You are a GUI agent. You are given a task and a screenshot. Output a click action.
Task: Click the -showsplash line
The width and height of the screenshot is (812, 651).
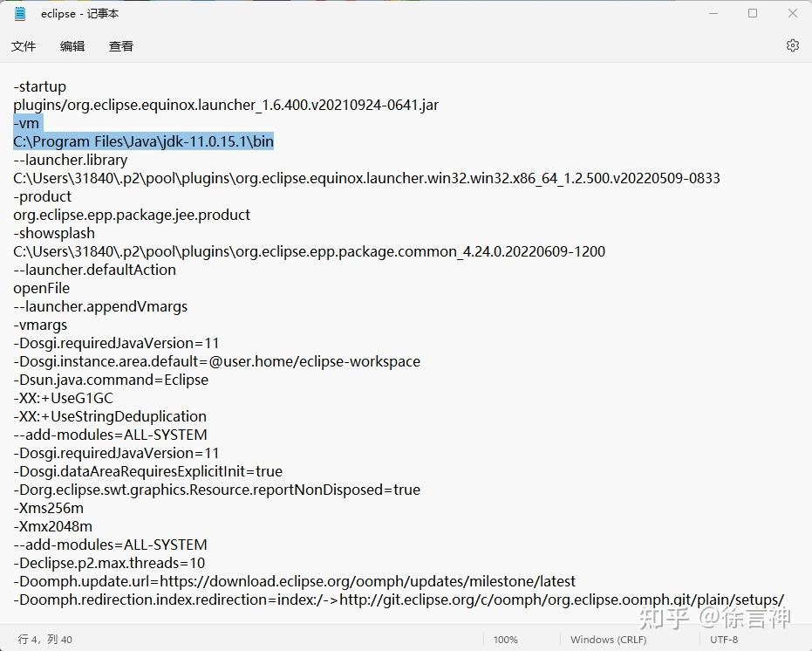point(54,233)
